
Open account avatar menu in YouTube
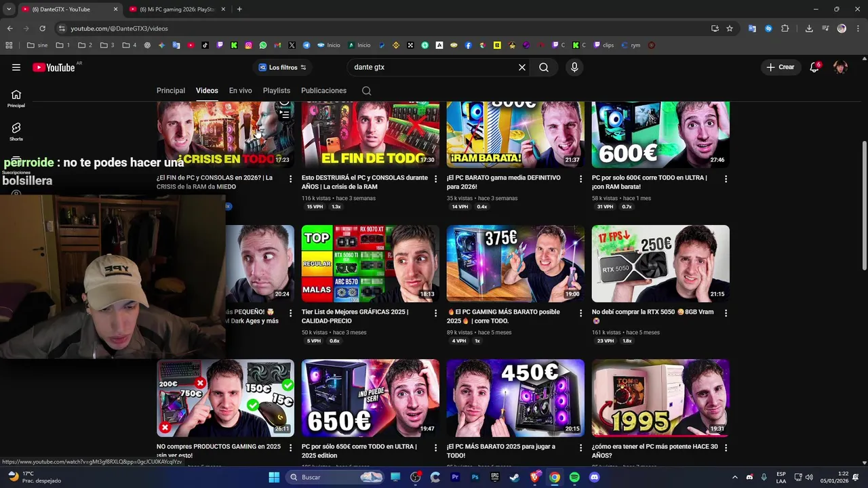pyautogui.click(x=841, y=67)
